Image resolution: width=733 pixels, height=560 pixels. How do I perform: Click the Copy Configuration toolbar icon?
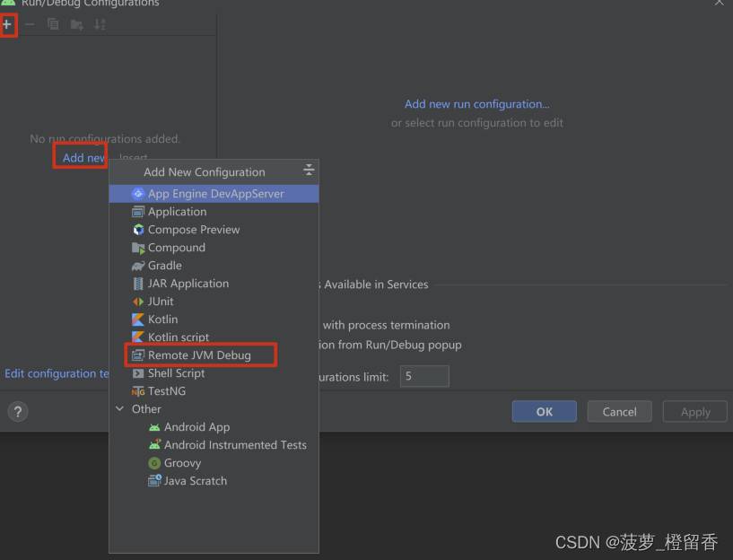tap(53, 24)
